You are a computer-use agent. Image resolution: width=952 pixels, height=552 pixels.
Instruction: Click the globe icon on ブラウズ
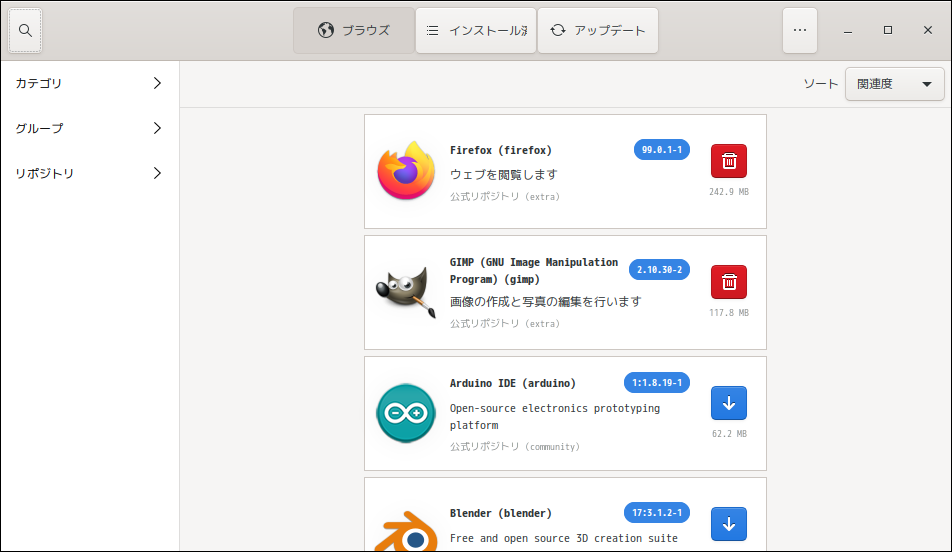click(x=326, y=30)
